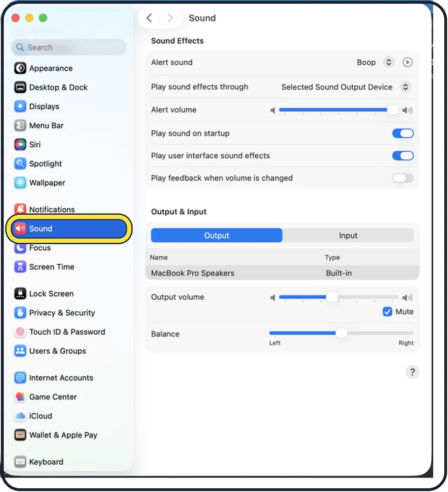Go back with the left chevron
The image size is (448, 492).
coord(149,18)
